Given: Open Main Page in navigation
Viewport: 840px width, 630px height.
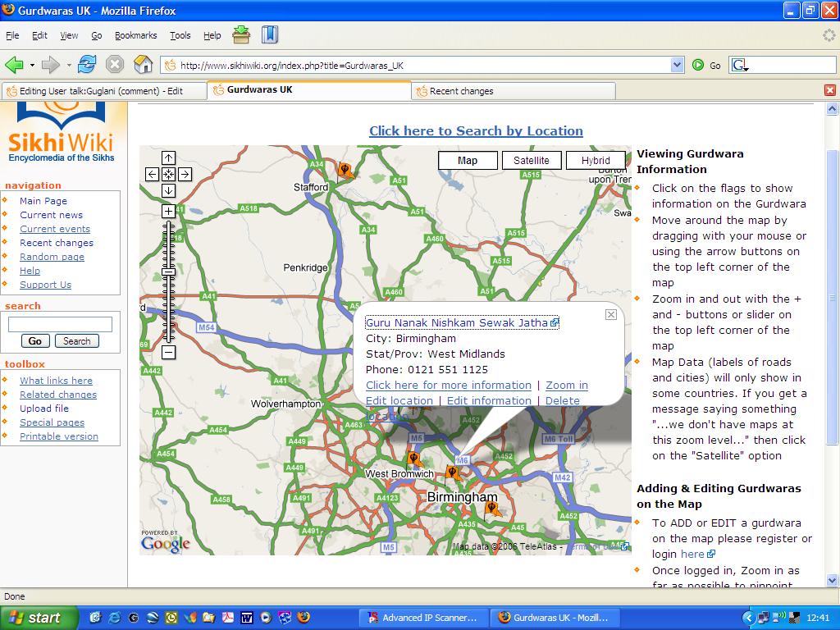Looking at the screenshot, I should pyautogui.click(x=43, y=201).
